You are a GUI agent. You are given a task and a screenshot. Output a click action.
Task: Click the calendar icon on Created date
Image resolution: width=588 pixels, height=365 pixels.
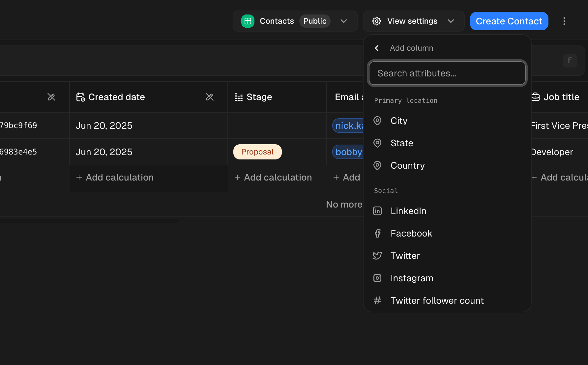pyautogui.click(x=80, y=97)
